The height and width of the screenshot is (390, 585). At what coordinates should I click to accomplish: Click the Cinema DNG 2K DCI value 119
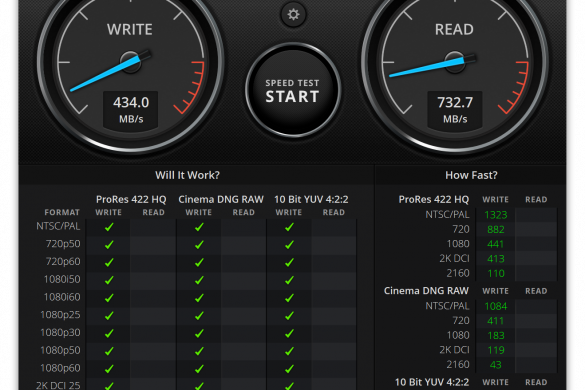(495, 350)
